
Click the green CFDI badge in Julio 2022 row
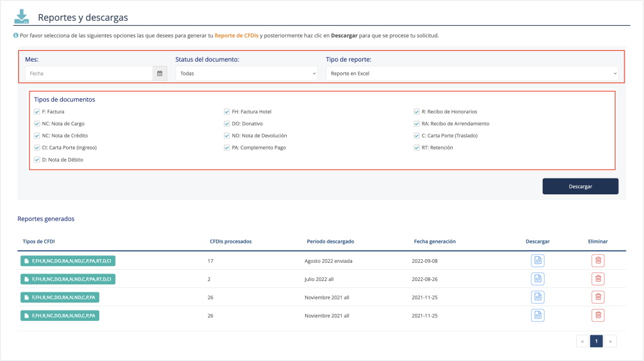coord(68,279)
